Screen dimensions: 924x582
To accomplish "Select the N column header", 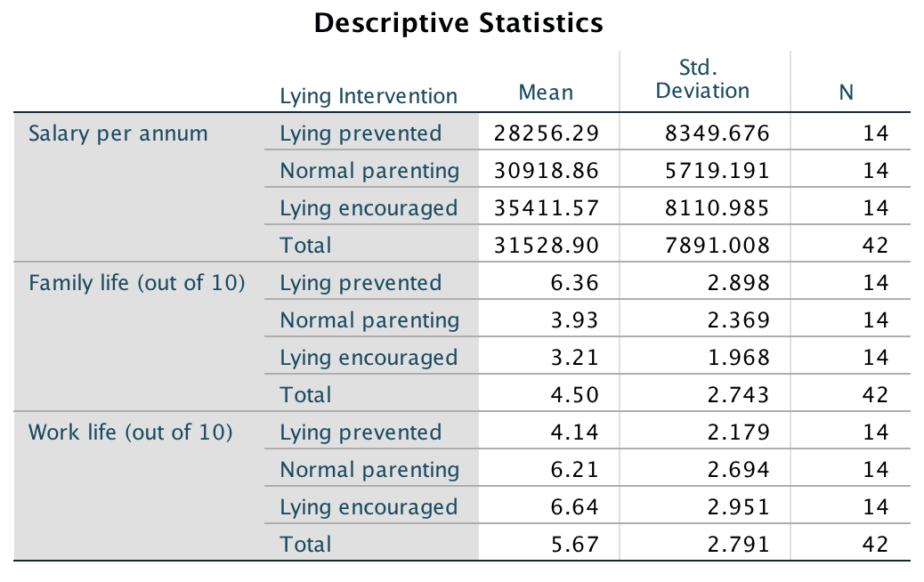I will pos(846,93).
